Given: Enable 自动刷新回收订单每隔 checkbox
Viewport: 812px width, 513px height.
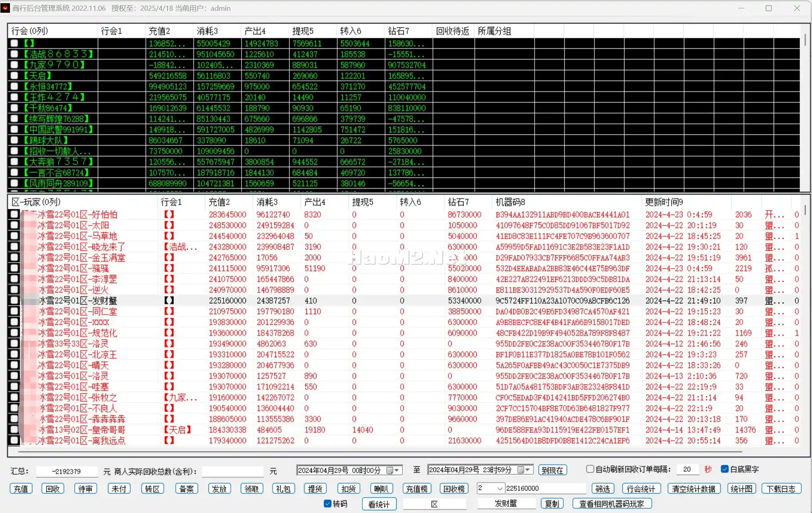Looking at the screenshot, I should 590,469.
